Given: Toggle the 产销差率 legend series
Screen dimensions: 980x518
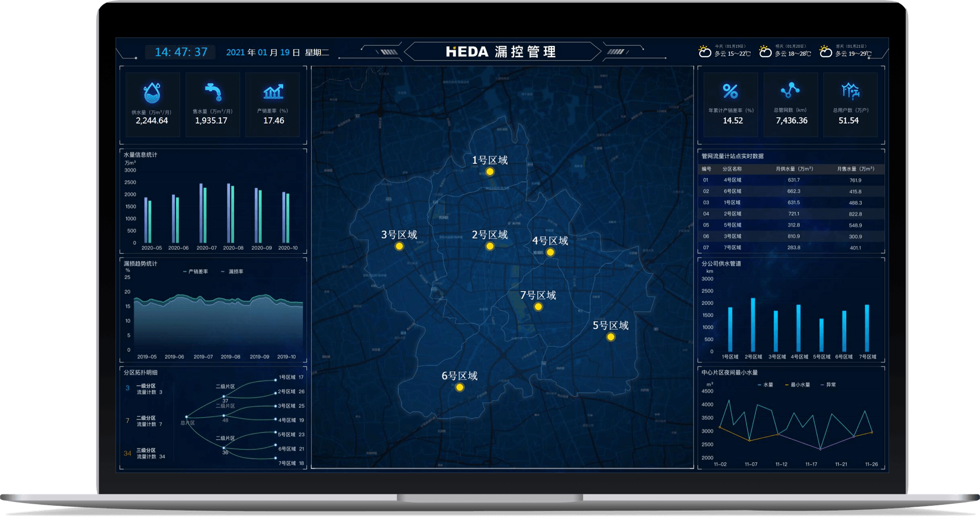Looking at the screenshot, I should [195, 272].
